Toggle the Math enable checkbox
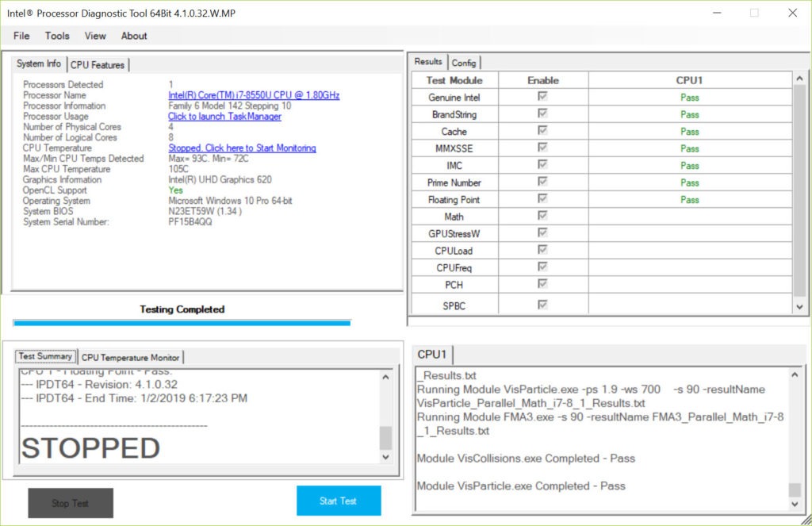The height and width of the screenshot is (526, 812). tap(542, 216)
